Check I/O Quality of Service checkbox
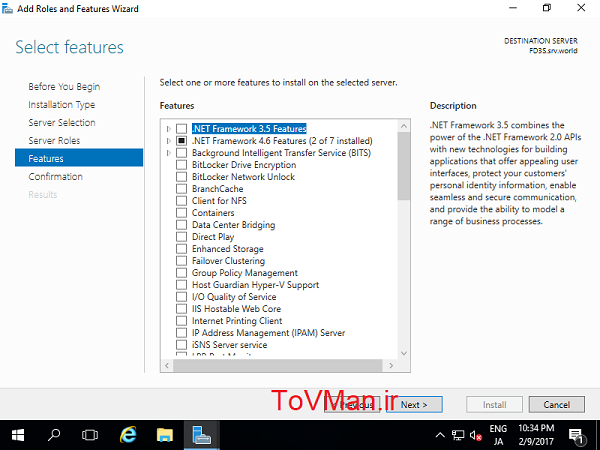This screenshot has height=450, width=600. [x=181, y=297]
